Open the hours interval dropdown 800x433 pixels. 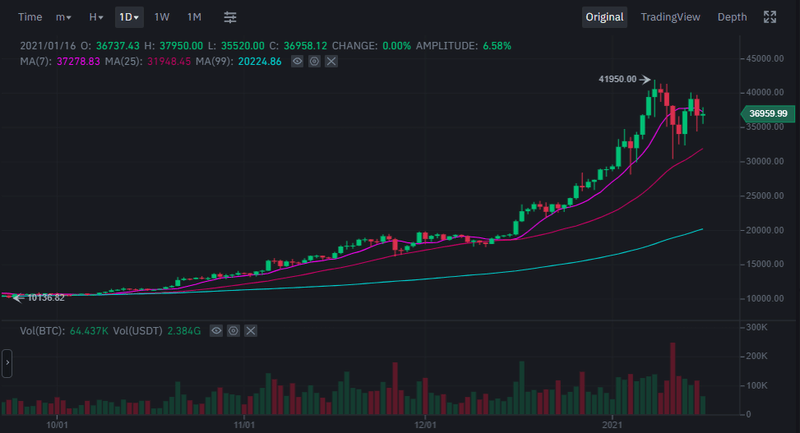(x=95, y=17)
